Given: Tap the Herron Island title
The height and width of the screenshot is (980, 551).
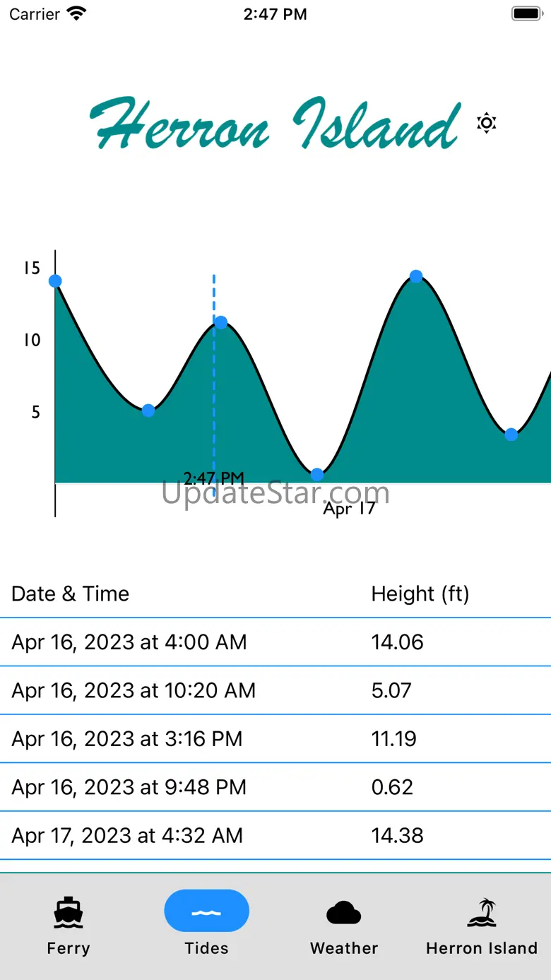Looking at the screenshot, I should tap(275, 124).
